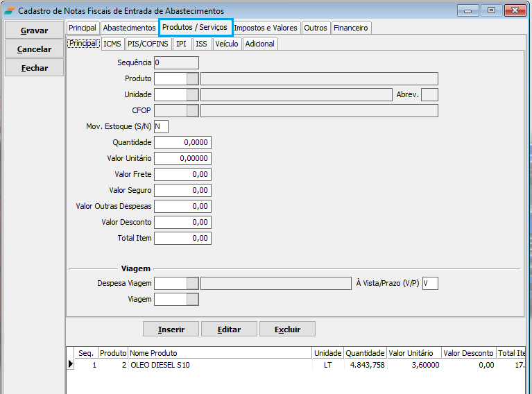Switch to the Abastecimentos tab
Viewport: 532px width, 394px height.
130,28
